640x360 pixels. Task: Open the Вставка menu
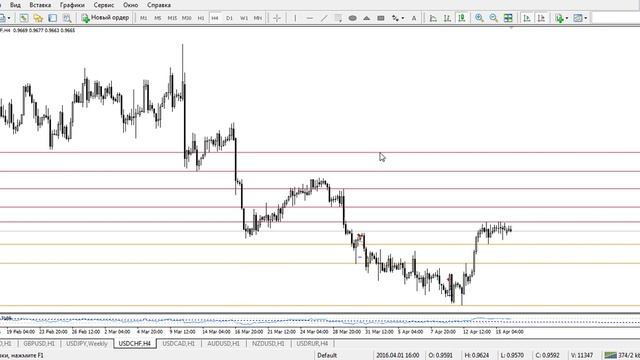point(40,5)
